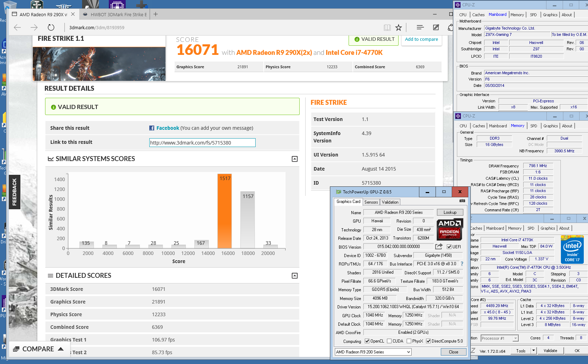The width and height of the screenshot is (588, 364).
Task: Click Close button in GPU-Z
Action: click(x=453, y=352)
